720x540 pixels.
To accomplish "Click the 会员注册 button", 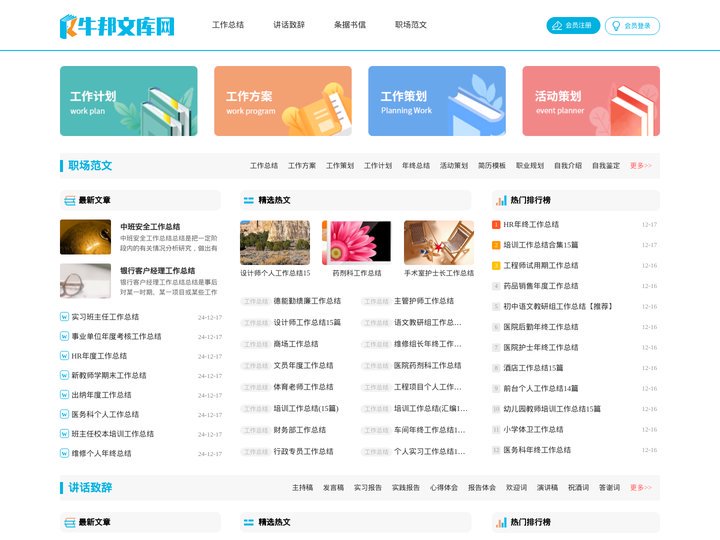I will 573,26.
